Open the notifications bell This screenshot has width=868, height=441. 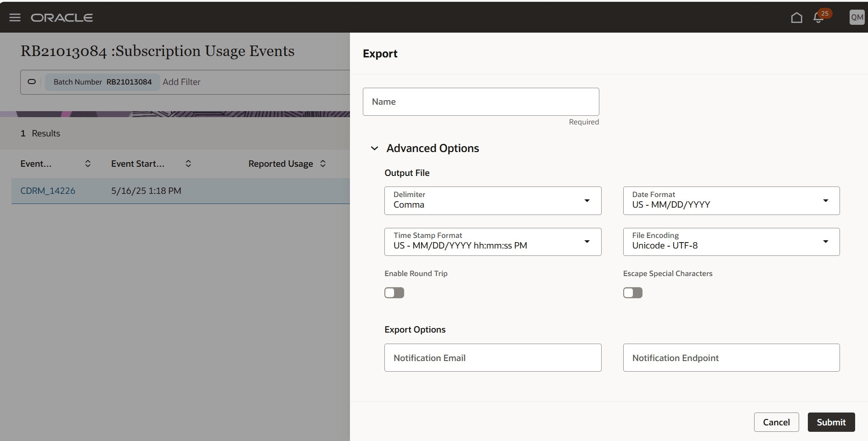[x=819, y=17]
